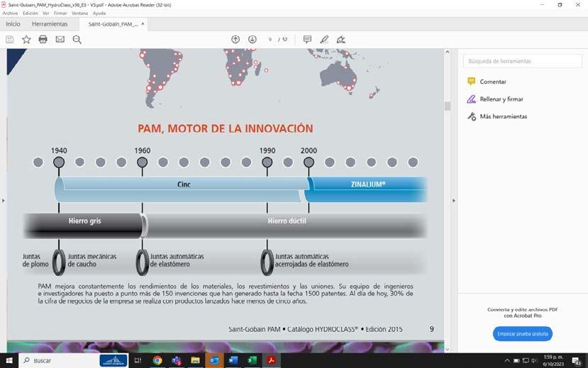588x368 pixels.
Task: Expand the left navigation pane arrow
Action: (x=3, y=201)
